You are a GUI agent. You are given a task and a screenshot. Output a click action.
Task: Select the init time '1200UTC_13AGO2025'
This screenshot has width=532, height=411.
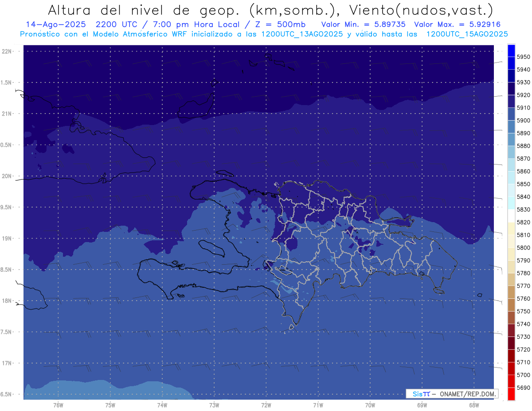point(300,34)
